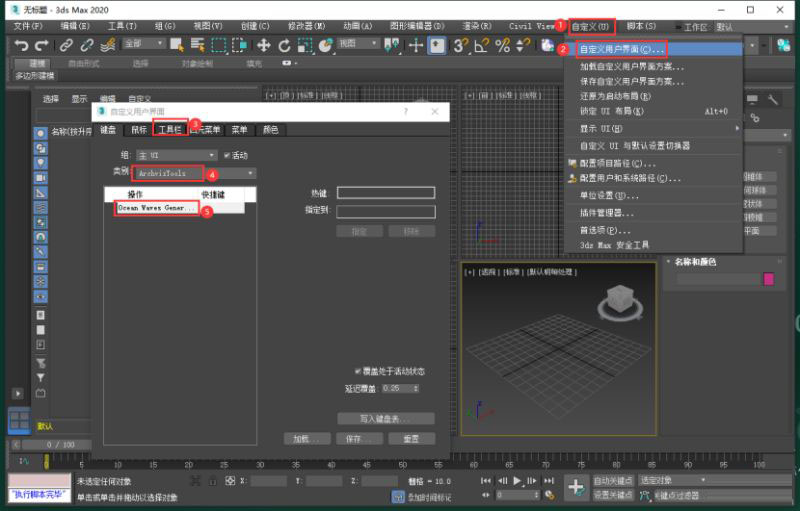Go to the start frame button

[x=486, y=480]
